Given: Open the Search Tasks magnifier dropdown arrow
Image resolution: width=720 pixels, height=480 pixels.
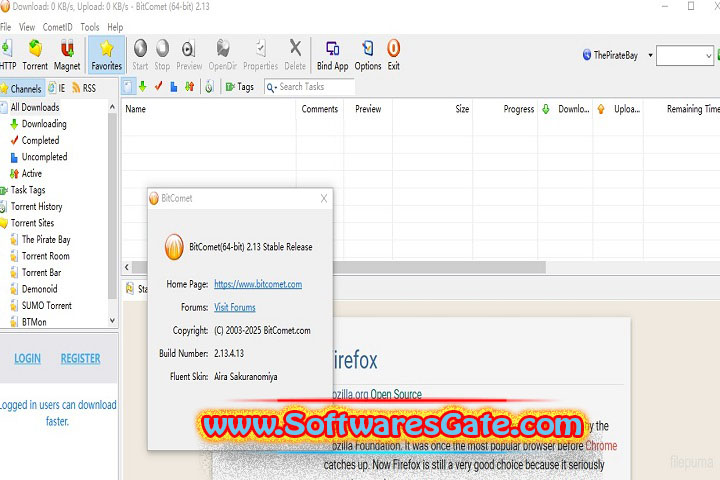Looking at the screenshot, I should [x=276, y=87].
